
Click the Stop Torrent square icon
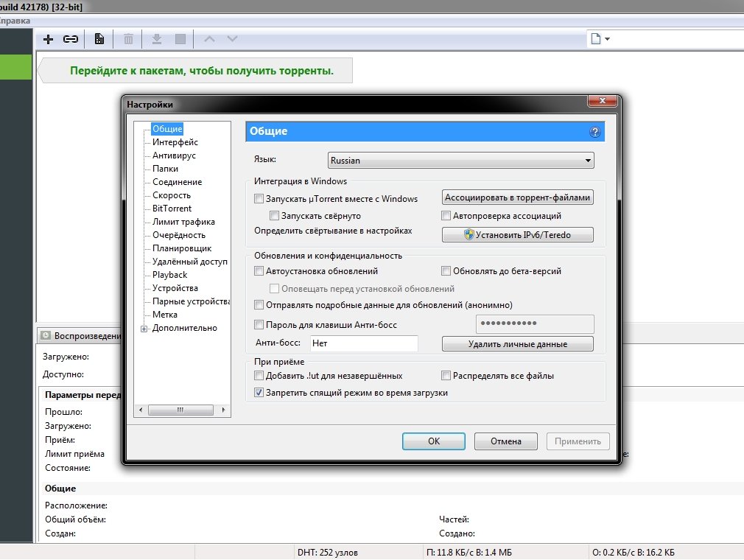tap(180, 39)
